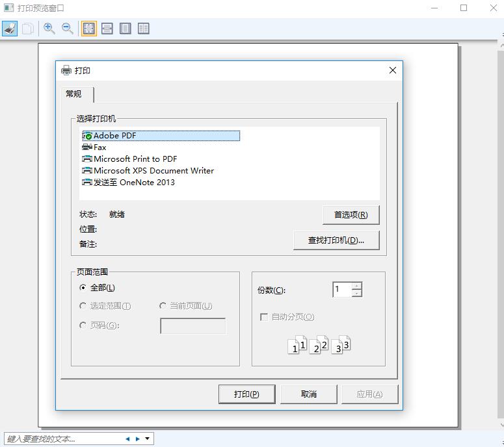Select Microsoft Print to PDF printer

point(129,159)
